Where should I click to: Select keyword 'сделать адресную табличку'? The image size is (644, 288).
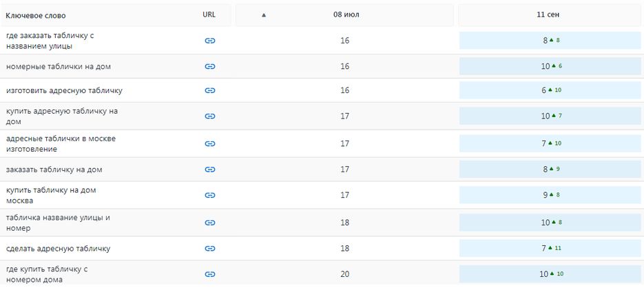58,249
